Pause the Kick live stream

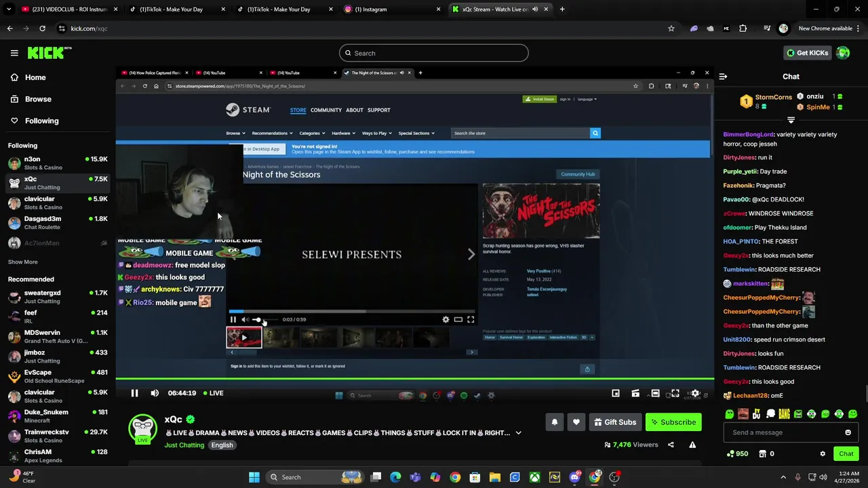pyautogui.click(x=134, y=393)
